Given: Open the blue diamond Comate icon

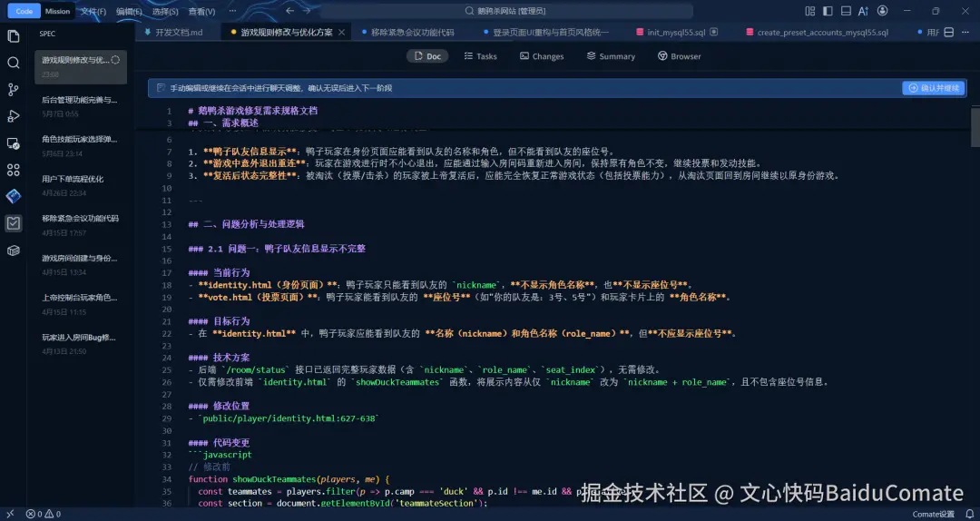Looking at the screenshot, I should click(13, 196).
